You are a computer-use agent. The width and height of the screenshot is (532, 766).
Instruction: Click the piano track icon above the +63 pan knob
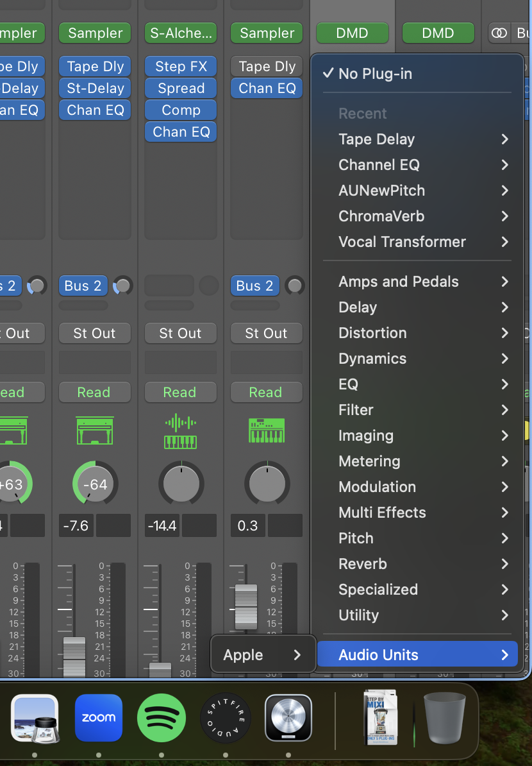[13, 430]
